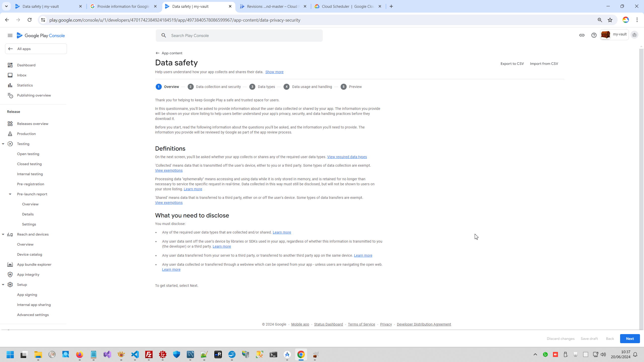Open Inbox from the sidebar
Screen dimensions: 644x362
point(22,75)
